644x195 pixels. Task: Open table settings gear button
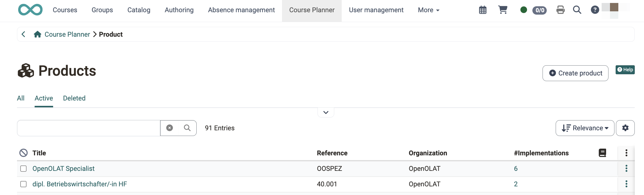(625, 128)
